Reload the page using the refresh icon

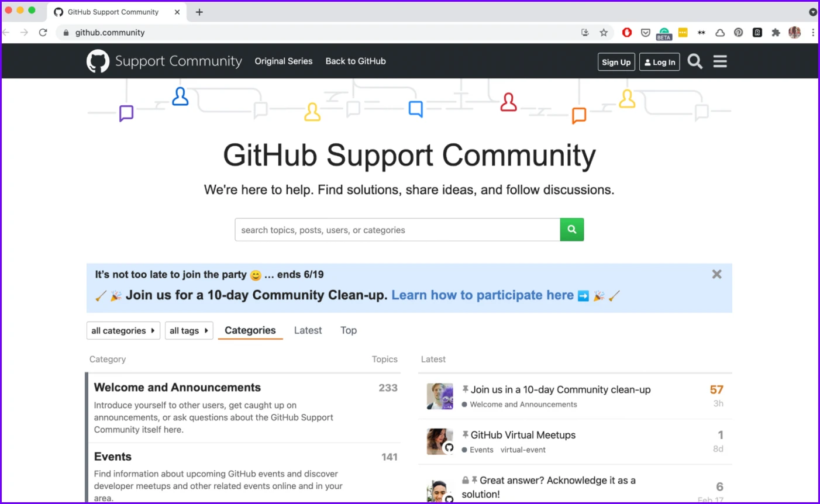(43, 33)
